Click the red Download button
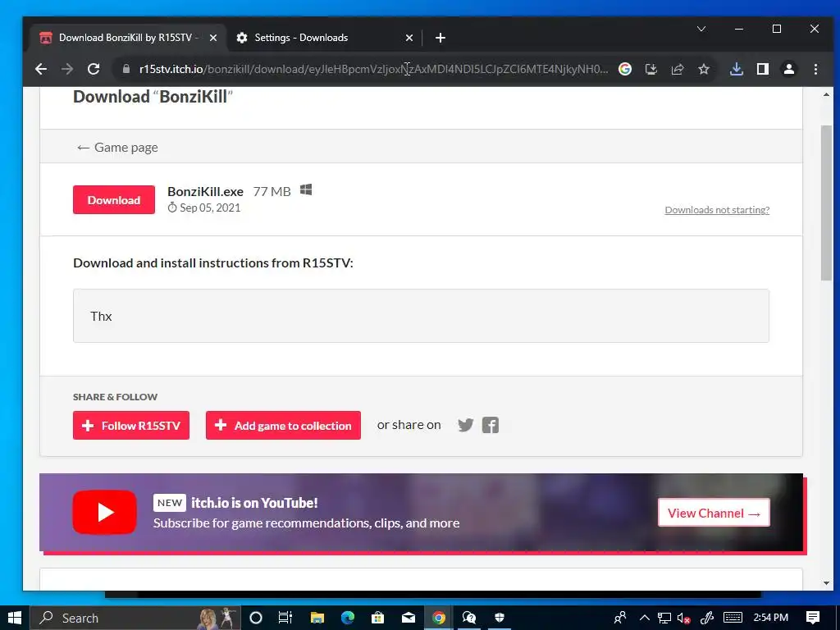 pyautogui.click(x=113, y=200)
